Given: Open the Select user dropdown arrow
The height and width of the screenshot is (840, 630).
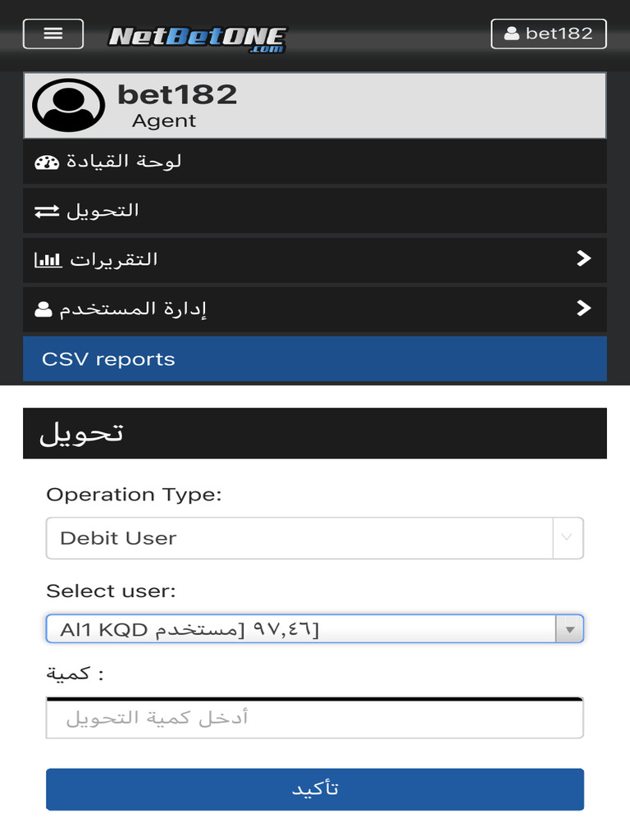Looking at the screenshot, I should [569, 630].
